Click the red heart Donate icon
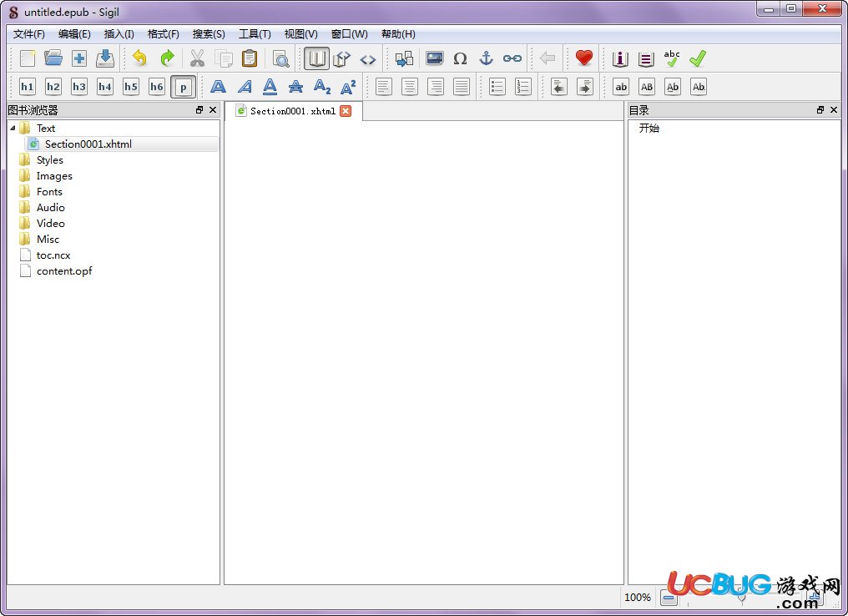848x616 pixels. click(x=584, y=58)
